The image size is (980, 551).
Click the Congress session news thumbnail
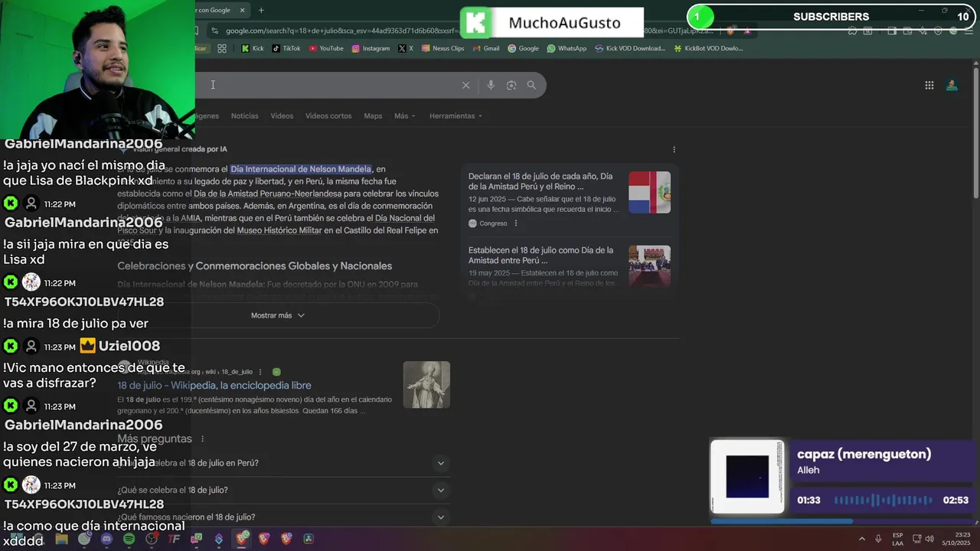click(x=649, y=266)
